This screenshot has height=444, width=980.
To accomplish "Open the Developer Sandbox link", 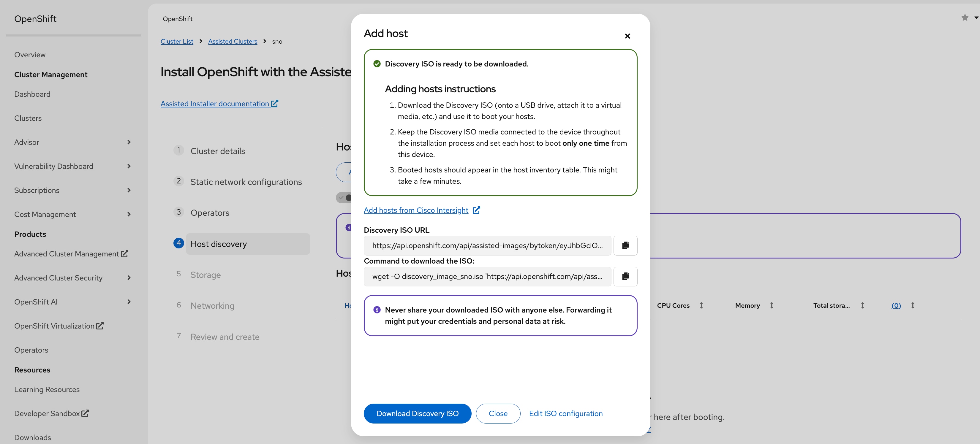I will tap(47, 413).
